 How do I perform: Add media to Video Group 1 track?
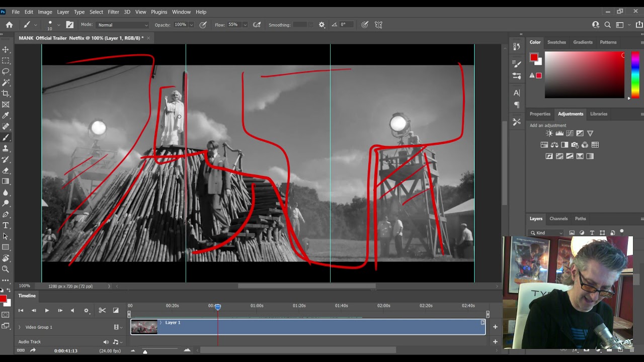(x=495, y=327)
